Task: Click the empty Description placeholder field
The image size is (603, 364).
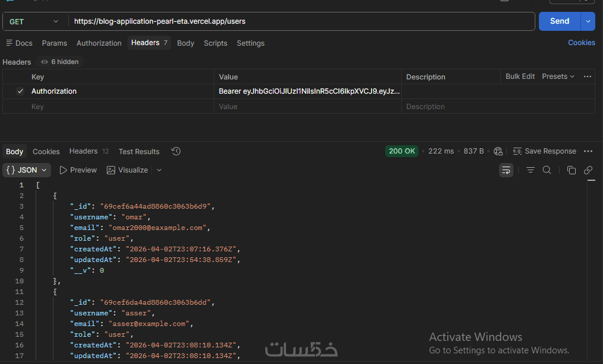Action: (498, 106)
